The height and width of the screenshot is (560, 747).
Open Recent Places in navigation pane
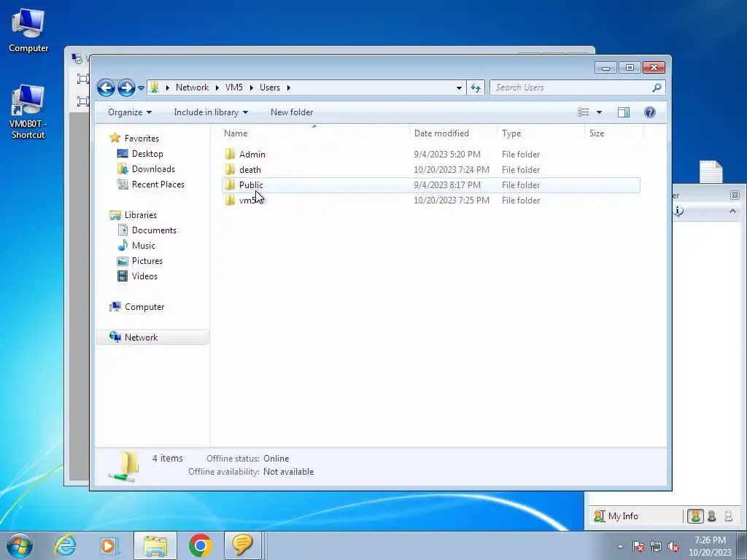(158, 184)
